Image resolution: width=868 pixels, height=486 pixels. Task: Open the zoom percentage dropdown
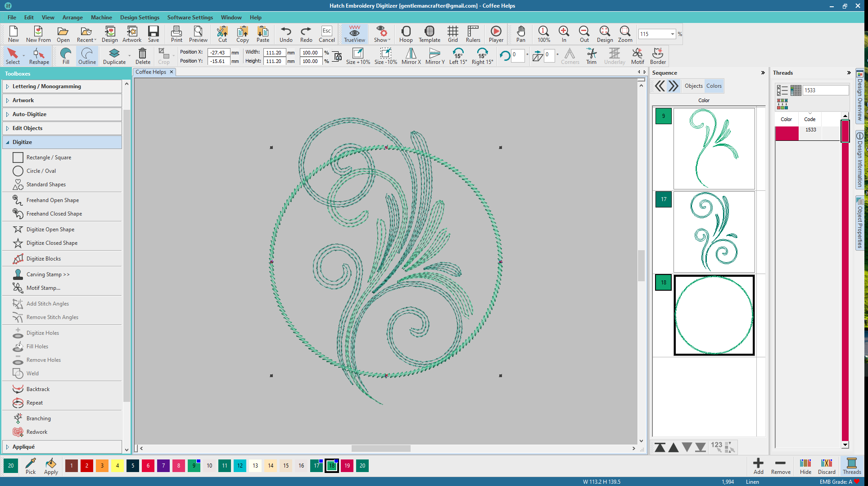click(672, 34)
